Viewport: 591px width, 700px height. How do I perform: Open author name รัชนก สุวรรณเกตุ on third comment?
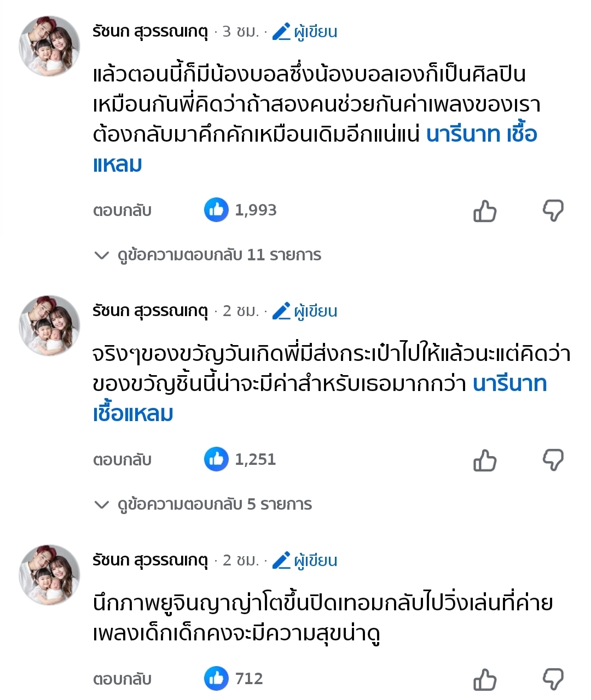150,561
